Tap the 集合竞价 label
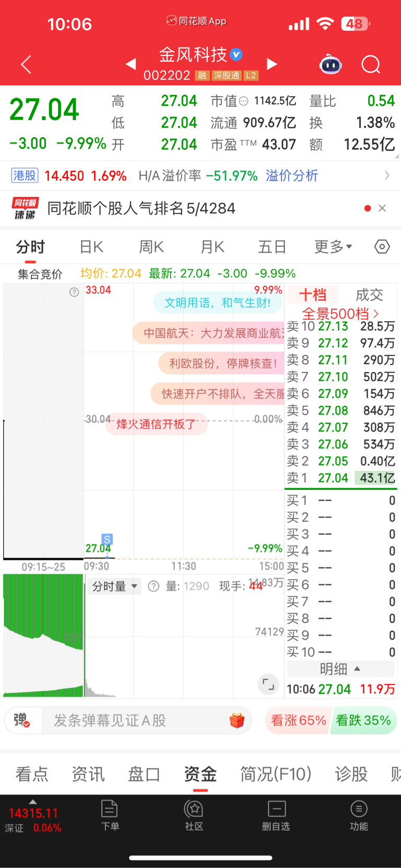 [40, 274]
